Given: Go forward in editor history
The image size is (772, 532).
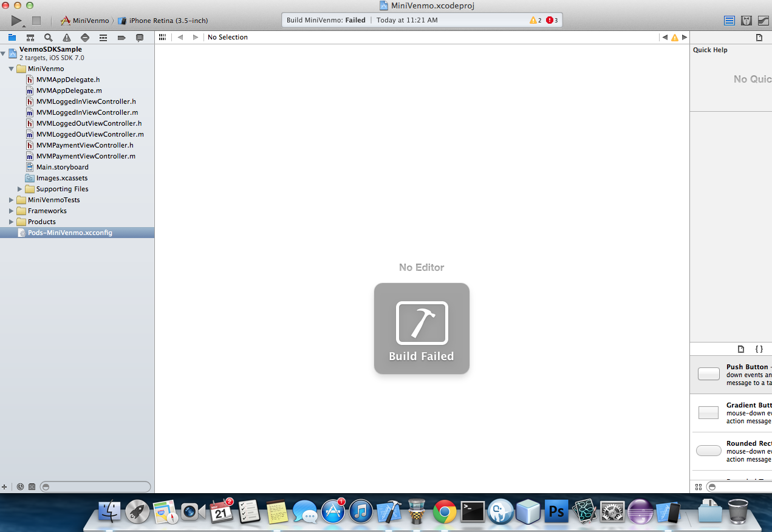Looking at the screenshot, I should (x=195, y=37).
